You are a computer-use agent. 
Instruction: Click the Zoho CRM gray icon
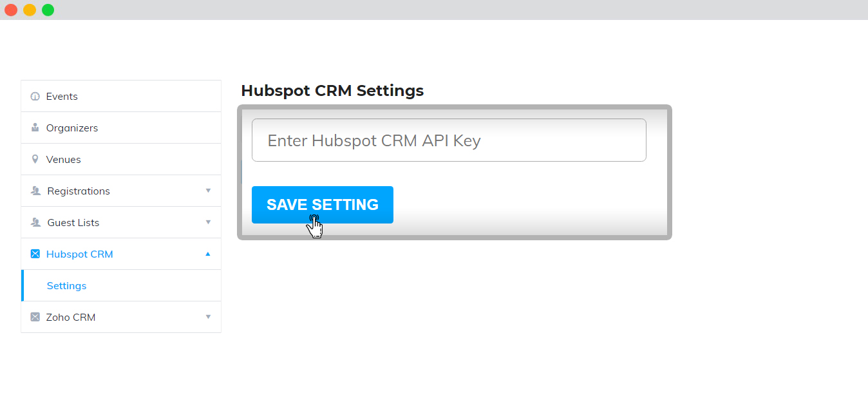tap(35, 317)
